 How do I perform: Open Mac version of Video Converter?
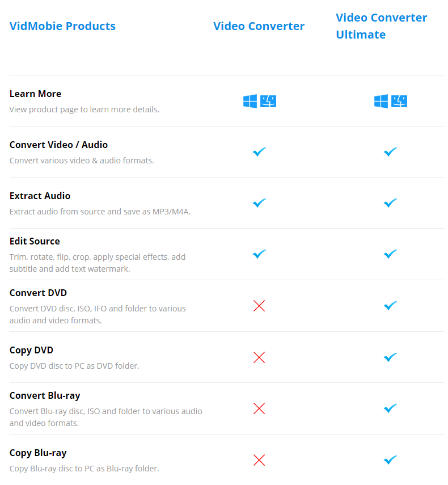pos(268,101)
